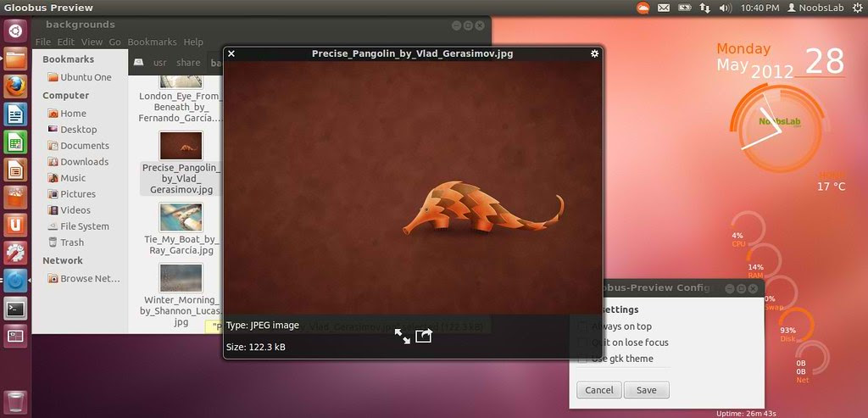868x418 pixels.
Task: Select the London_Eye_From_Beneath file name
Action: (180, 107)
